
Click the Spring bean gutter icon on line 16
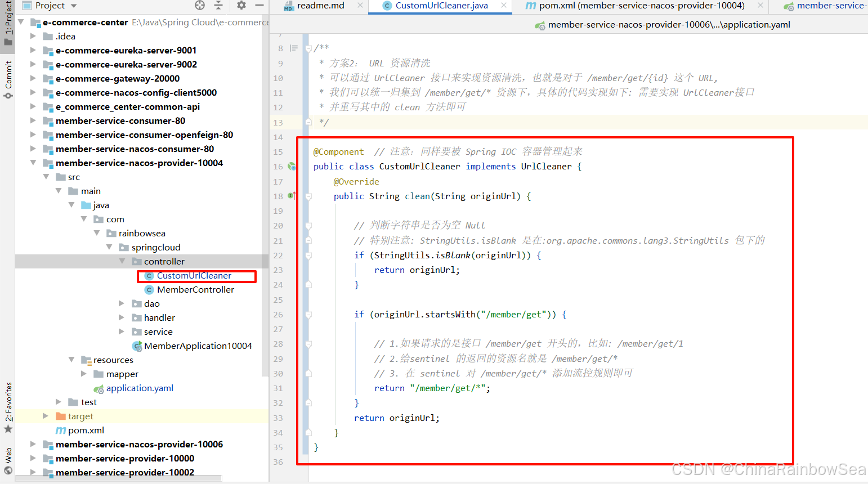click(x=292, y=167)
